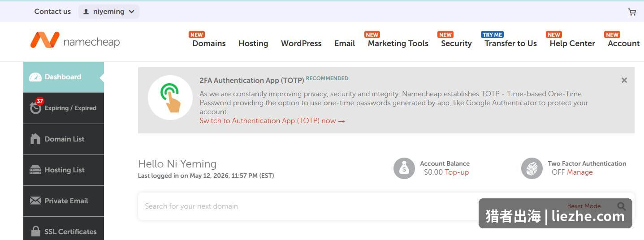
Task: Open the WordPress menu
Action: click(301, 43)
